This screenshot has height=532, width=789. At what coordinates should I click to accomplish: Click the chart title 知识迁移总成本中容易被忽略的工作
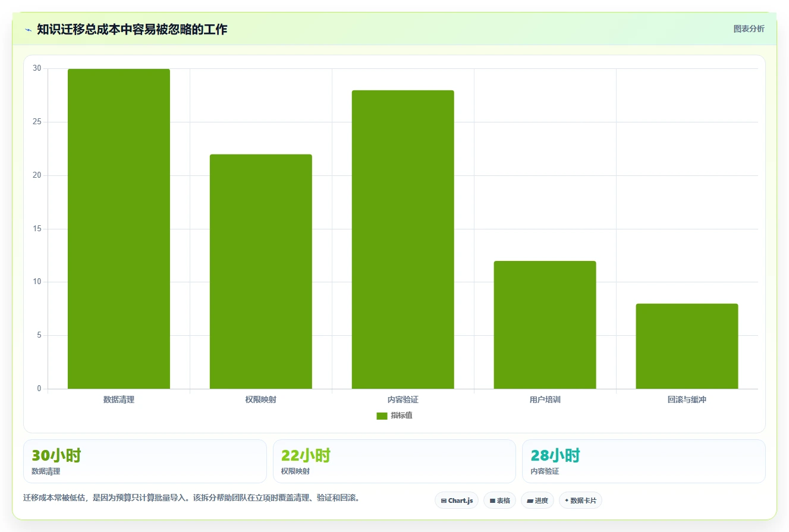pyautogui.click(x=132, y=29)
